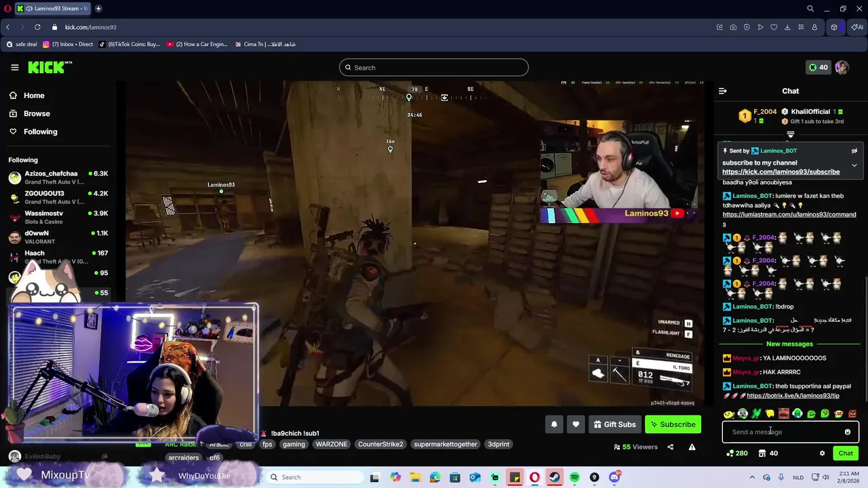Subscribe to the Laminos93 channel
The image size is (868, 488).
[x=673, y=425]
